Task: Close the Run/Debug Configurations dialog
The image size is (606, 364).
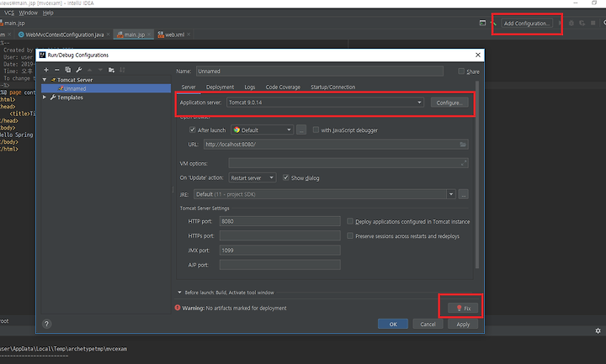Action: click(478, 55)
